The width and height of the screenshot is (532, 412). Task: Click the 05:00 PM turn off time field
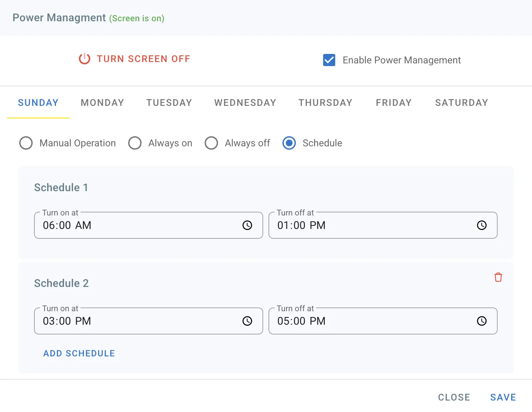pyautogui.click(x=371, y=321)
